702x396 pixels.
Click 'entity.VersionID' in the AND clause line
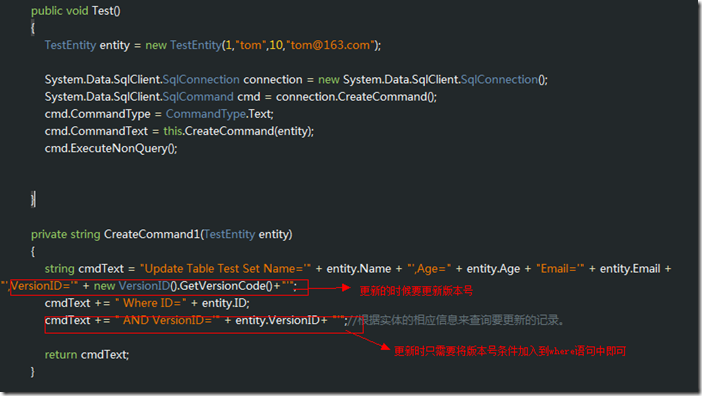tap(277, 320)
